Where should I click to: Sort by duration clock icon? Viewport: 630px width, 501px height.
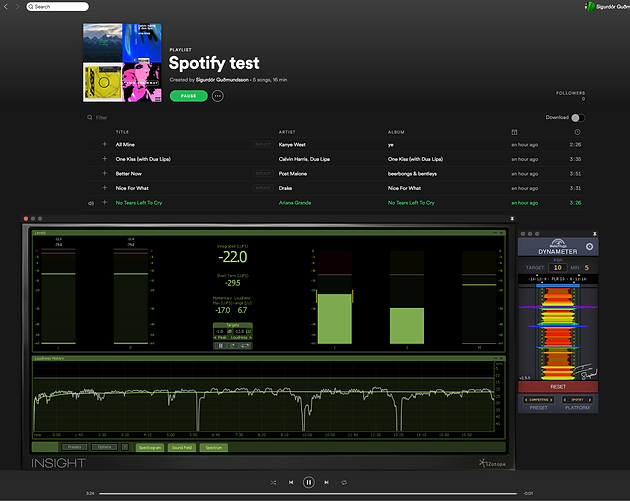pyautogui.click(x=577, y=132)
